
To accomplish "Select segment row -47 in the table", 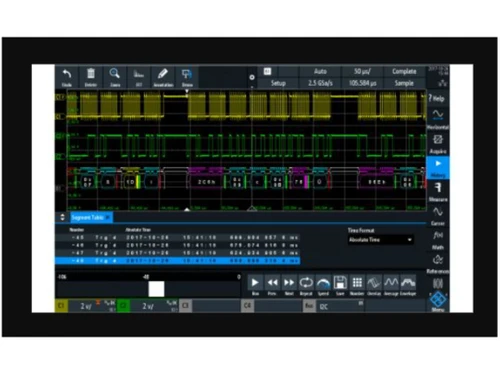I will pyautogui.click(x=177, y=253).
